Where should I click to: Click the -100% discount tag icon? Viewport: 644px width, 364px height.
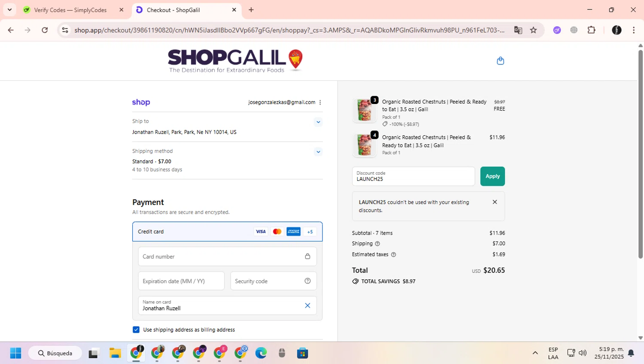click(385, 124)
